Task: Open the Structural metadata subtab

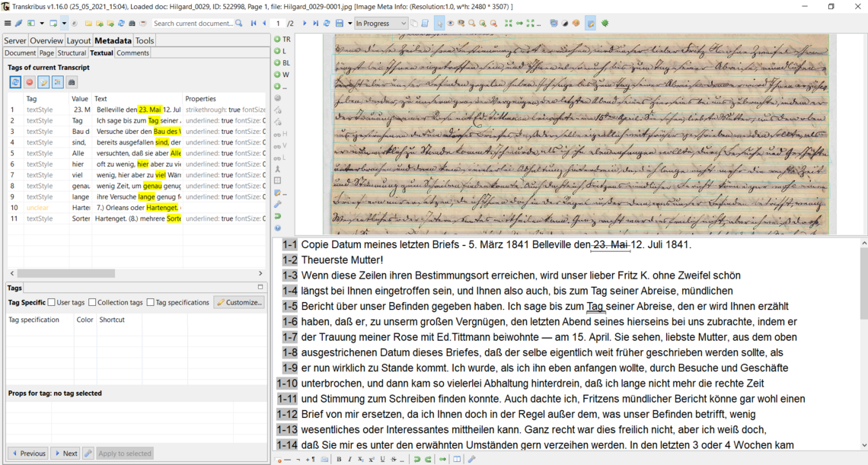Action: (x=72, y=53)
